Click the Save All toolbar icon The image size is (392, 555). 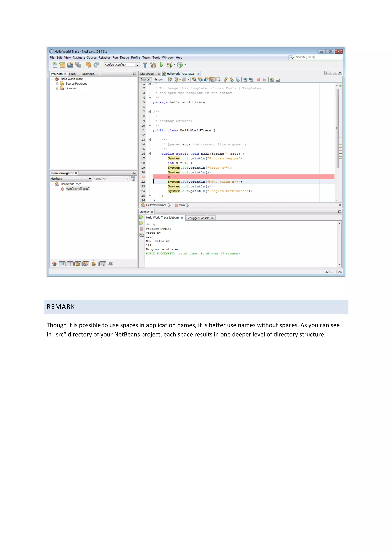tap(78, 65)
